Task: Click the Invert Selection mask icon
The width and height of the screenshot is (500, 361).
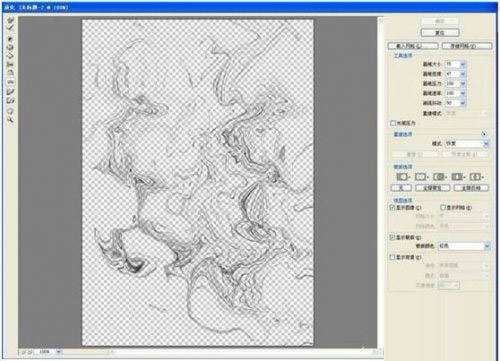Action: pyautogui.click(x=476, y=176)
